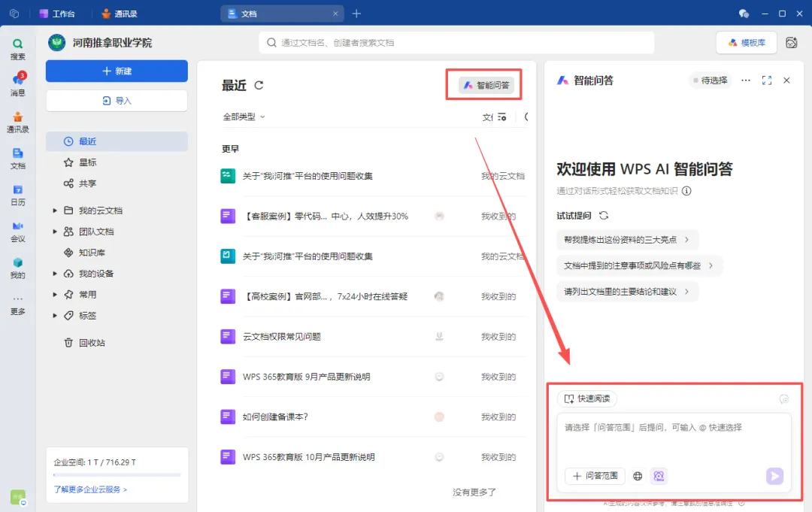Open the icon right of 模板库
This screenshot has height=512, width=812.
(791, 42)
